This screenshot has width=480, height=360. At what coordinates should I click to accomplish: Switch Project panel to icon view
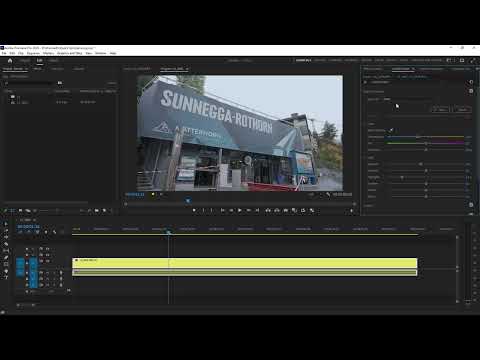[20, 211]
